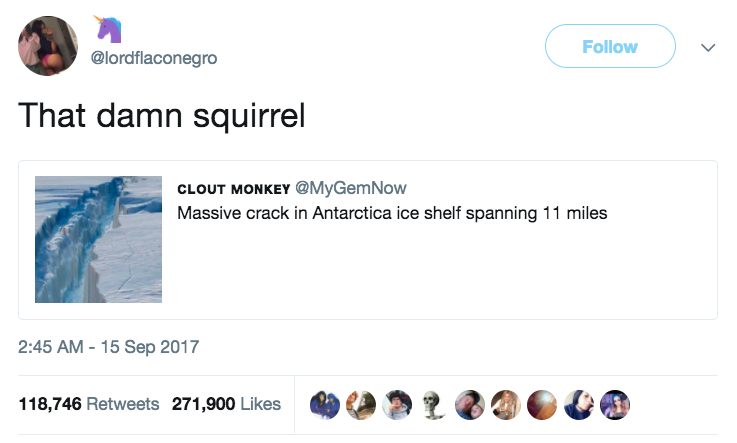Click the brownish seventh liker avatar

[542, 404]
